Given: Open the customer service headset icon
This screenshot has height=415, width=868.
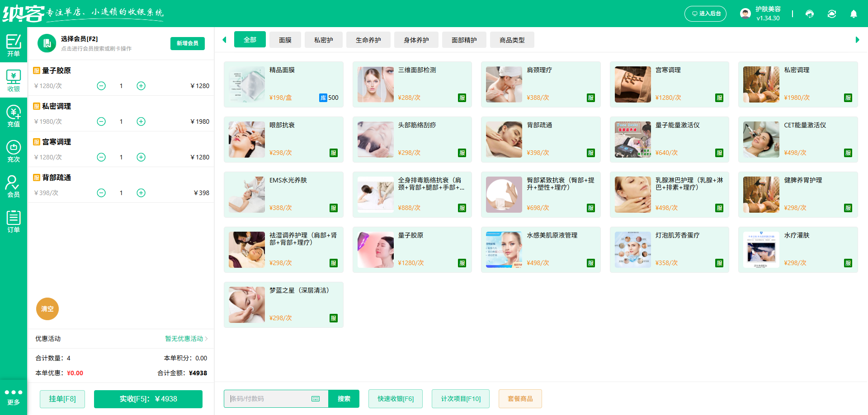Looking at the screenshot, I should 809,14.
